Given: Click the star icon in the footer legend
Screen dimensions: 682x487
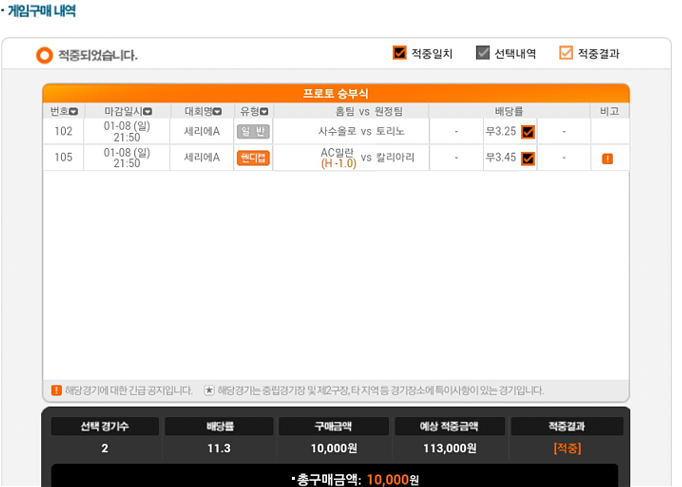Looking at the screenshot, I should point(209,390).
